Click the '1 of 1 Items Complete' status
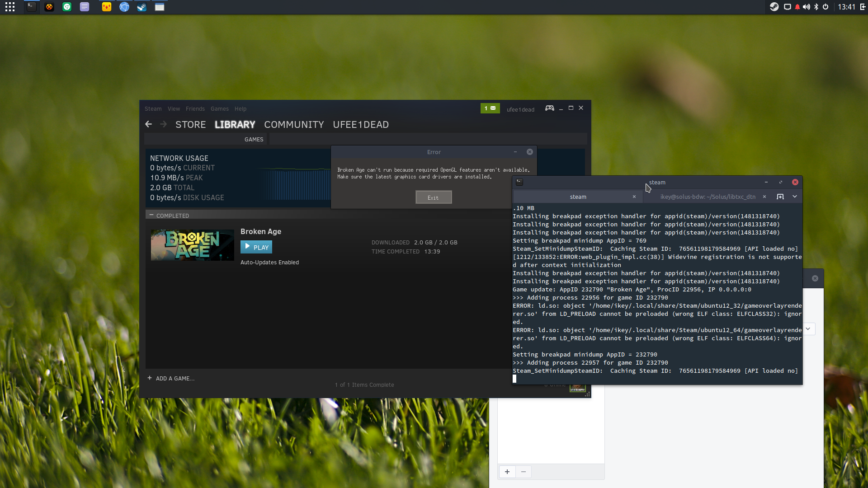Viewport: 868px width, 488px height. click(x=364, y=385)
